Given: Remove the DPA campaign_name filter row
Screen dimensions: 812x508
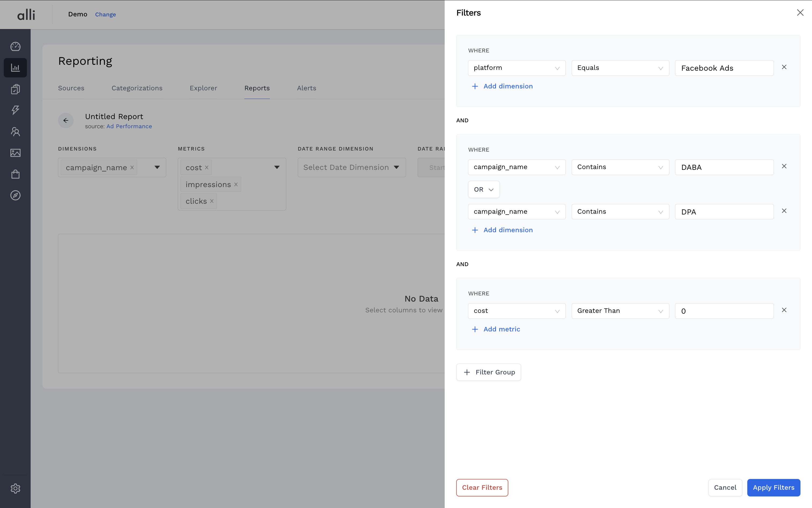Looking at the screenshot, I should [x=784, y=211].
